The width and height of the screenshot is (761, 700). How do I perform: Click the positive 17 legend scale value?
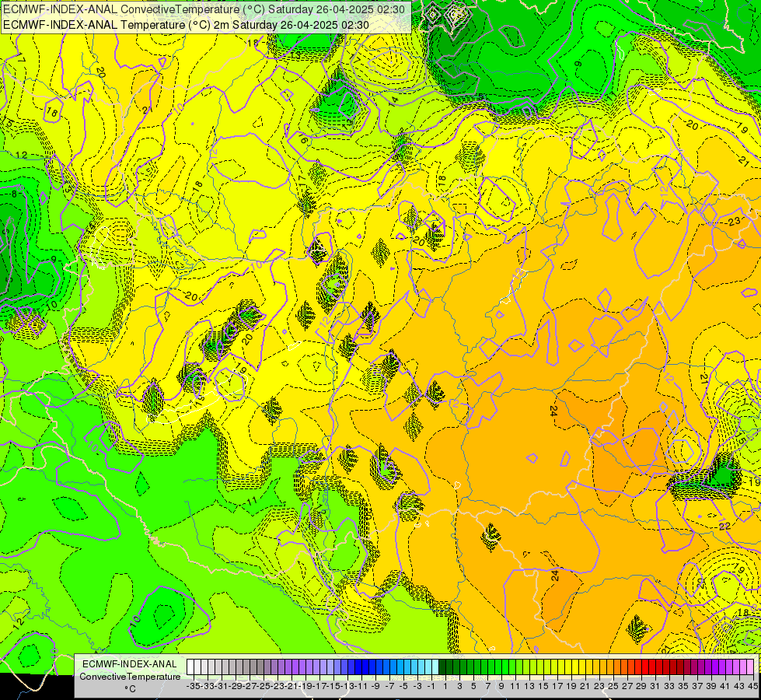click(557, 687)
